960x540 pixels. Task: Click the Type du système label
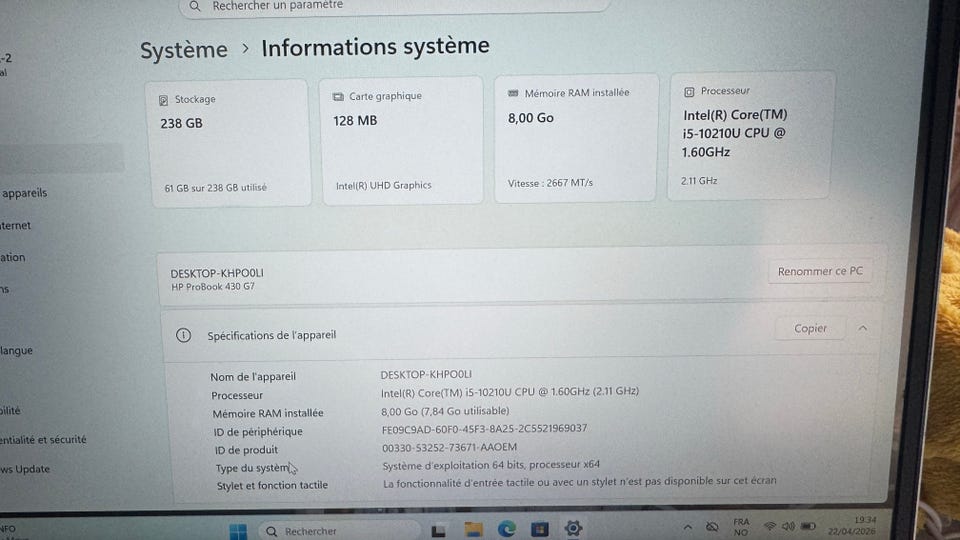[252, 468]
